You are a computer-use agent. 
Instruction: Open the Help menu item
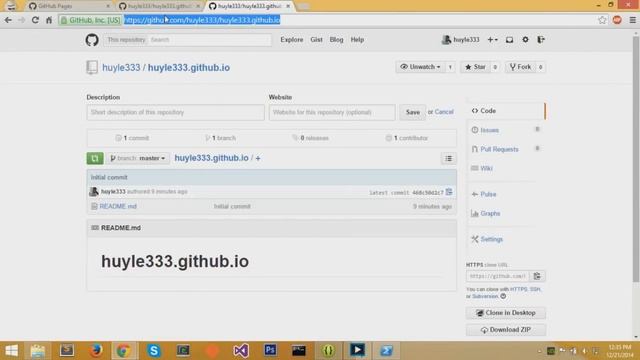click(357, 40)
